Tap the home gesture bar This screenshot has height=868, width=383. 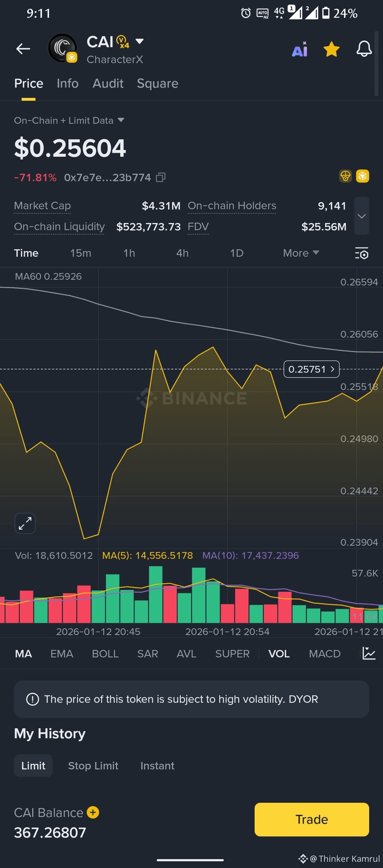point(190,860)
